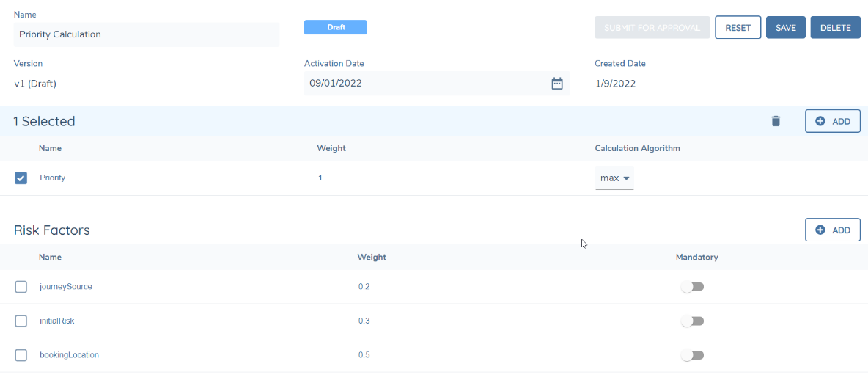Click the RESET button

[x=738, y=28]
